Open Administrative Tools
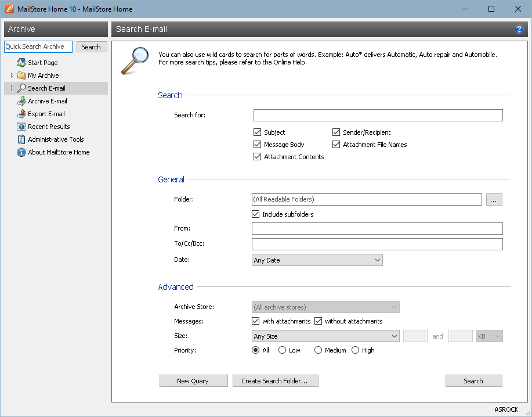 point(56,139)
